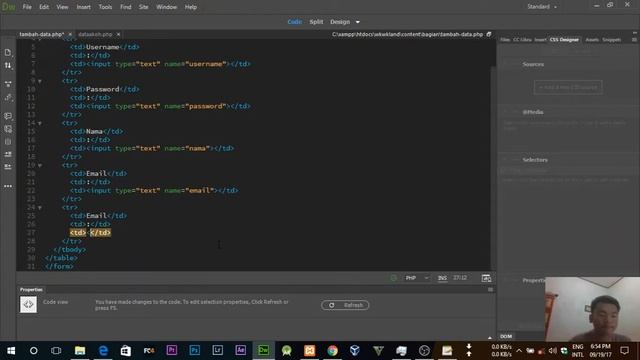The width and height of the screenshot is (640, 360).
Task: Open the Properties panel options menu icon
Action: (x=490, y=289)
